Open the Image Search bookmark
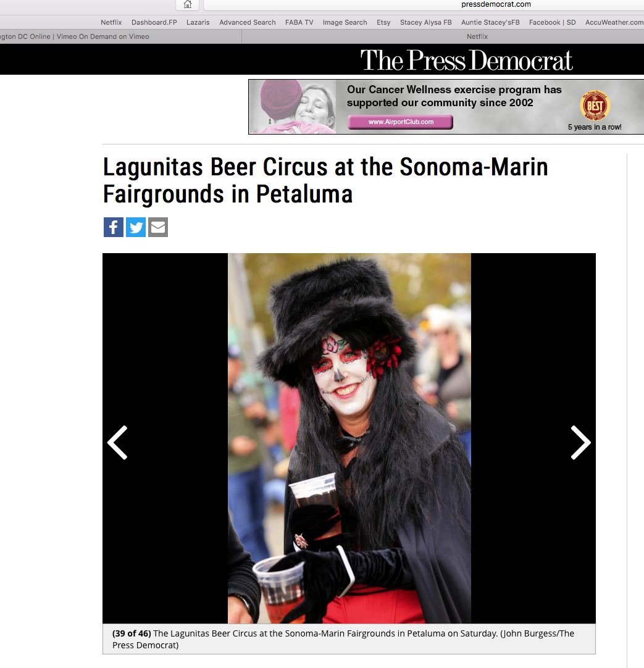The image size is (644, 668). pyautogui.click(x=345, y=22)
